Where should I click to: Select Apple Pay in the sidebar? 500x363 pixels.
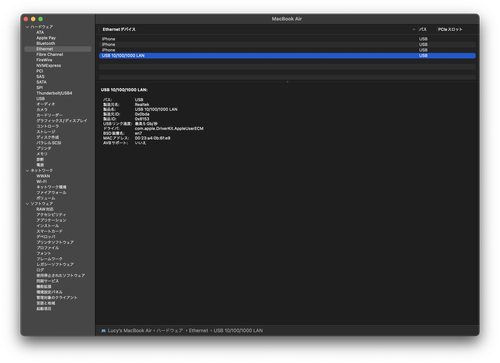pyautogui.click(x=46, y=38)
